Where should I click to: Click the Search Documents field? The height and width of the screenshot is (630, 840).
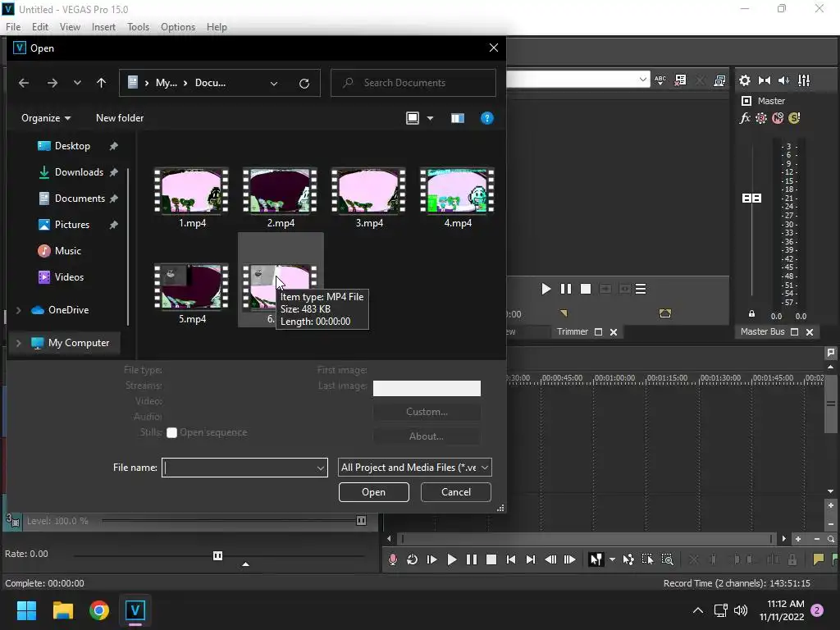413,83
